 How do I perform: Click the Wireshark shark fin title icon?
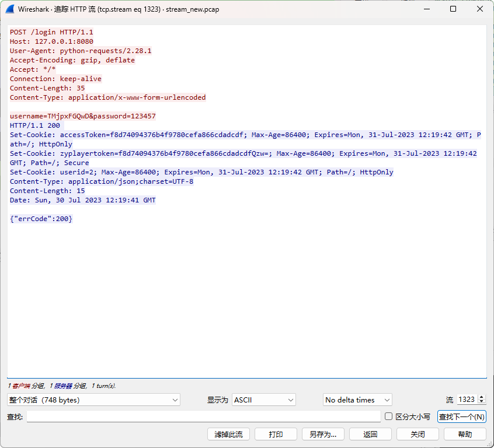click(x=10, y=9)
